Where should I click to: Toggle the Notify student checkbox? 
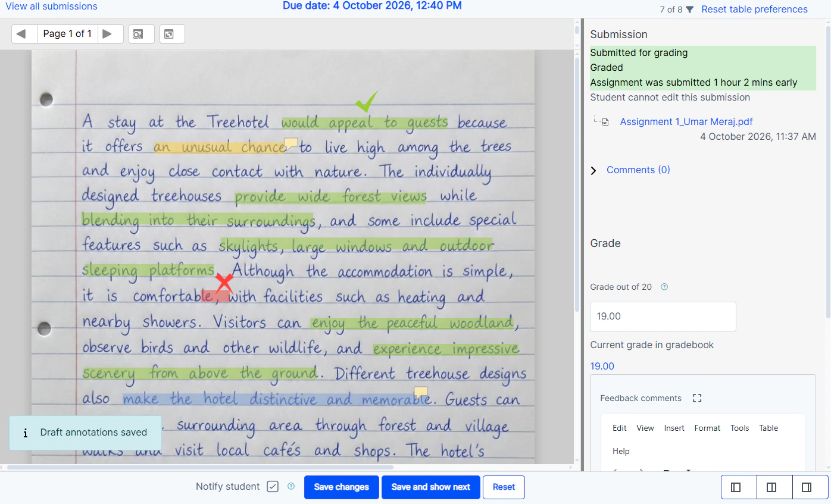tap(273, 487)
